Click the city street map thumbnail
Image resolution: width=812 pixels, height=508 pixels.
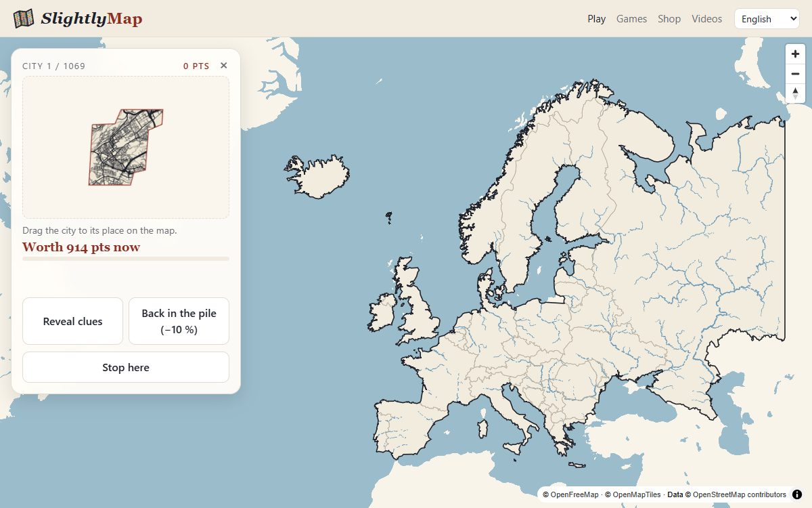tap(126, 147)
